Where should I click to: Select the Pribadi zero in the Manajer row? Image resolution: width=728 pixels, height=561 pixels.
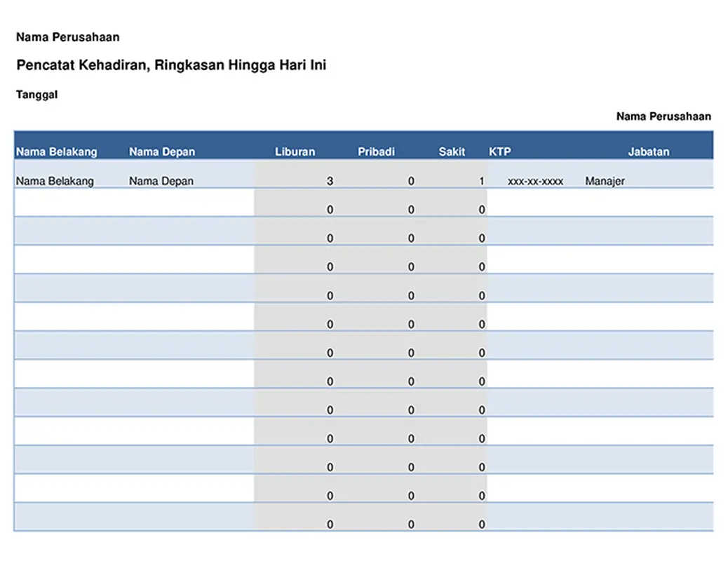pyautogui.click(x=411, y=181)
